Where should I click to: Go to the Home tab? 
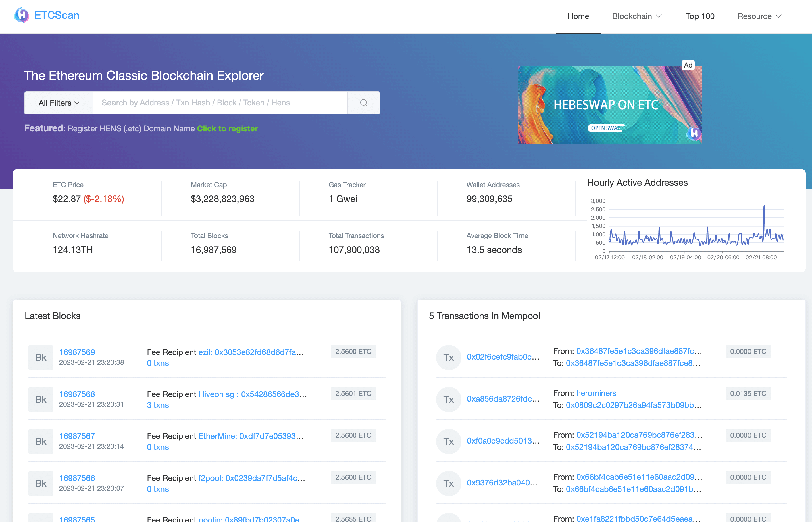coord(578,16)
